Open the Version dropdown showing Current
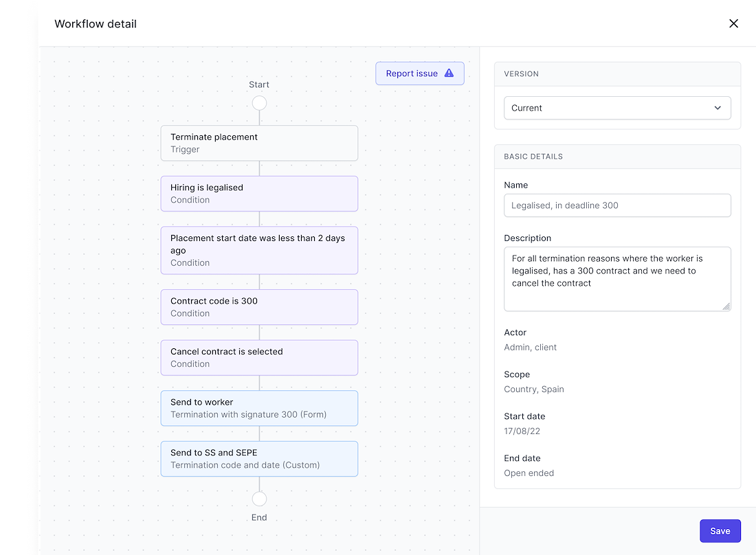The height and width of the screenshot is (555, 756). [617, 108]
